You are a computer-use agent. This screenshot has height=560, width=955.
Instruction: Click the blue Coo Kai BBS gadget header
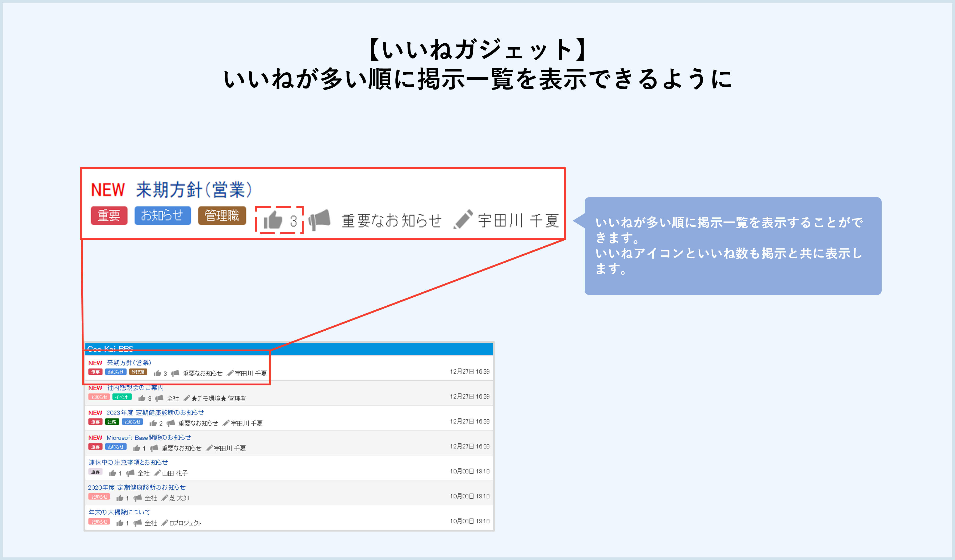pyautogui.click(x=289, y=349)
